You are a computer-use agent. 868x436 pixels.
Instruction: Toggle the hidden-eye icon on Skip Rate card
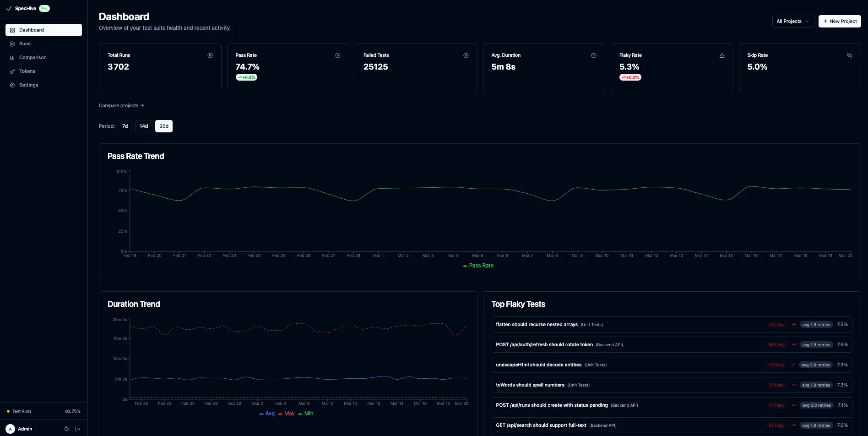pyautogui.click(x=850, y=55)
